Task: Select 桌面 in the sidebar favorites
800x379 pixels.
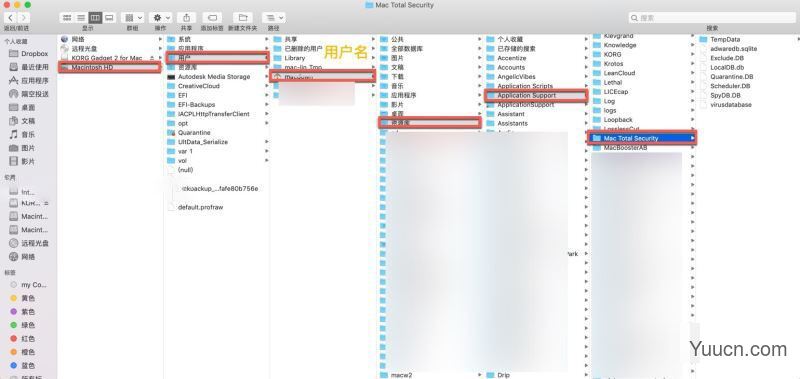Action: (x=23, y=108)
